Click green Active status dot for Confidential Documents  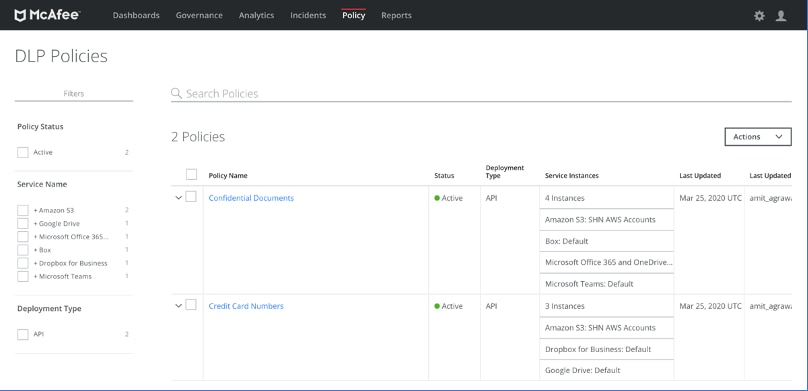pos(437,198)
